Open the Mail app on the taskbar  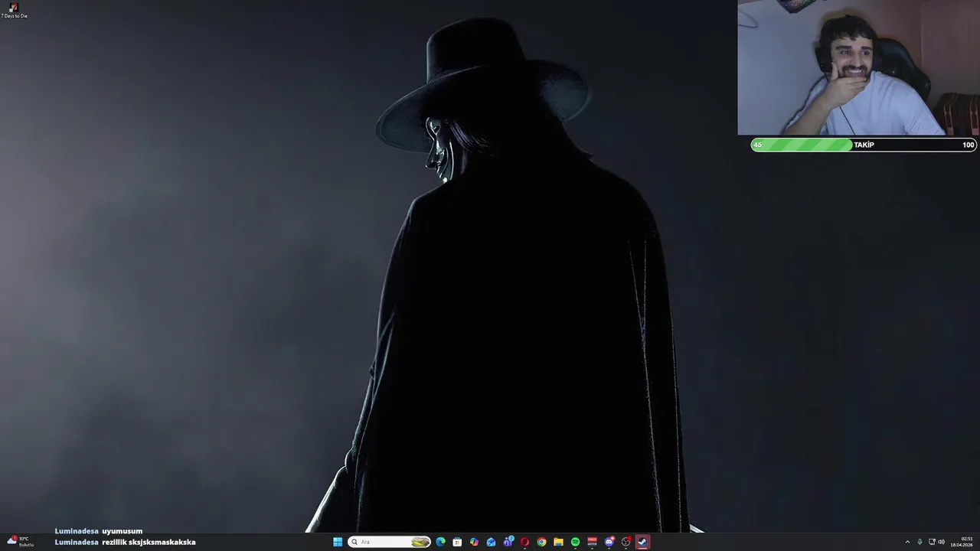pos(491,542)
